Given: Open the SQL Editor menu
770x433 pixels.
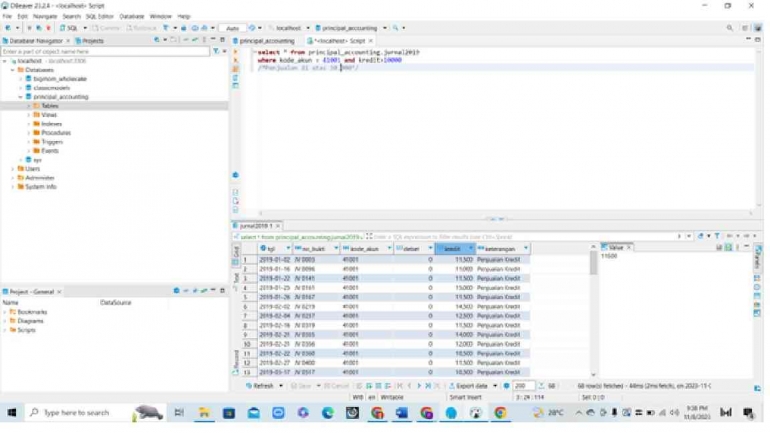Looking at the screenshot, I should point(99,16).
